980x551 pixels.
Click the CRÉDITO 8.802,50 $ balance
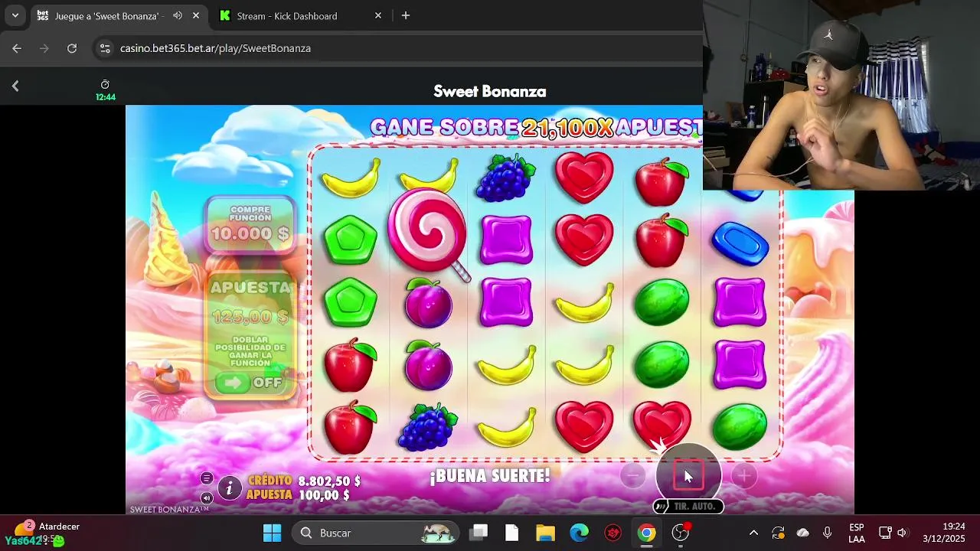click(x=303, y=481)
